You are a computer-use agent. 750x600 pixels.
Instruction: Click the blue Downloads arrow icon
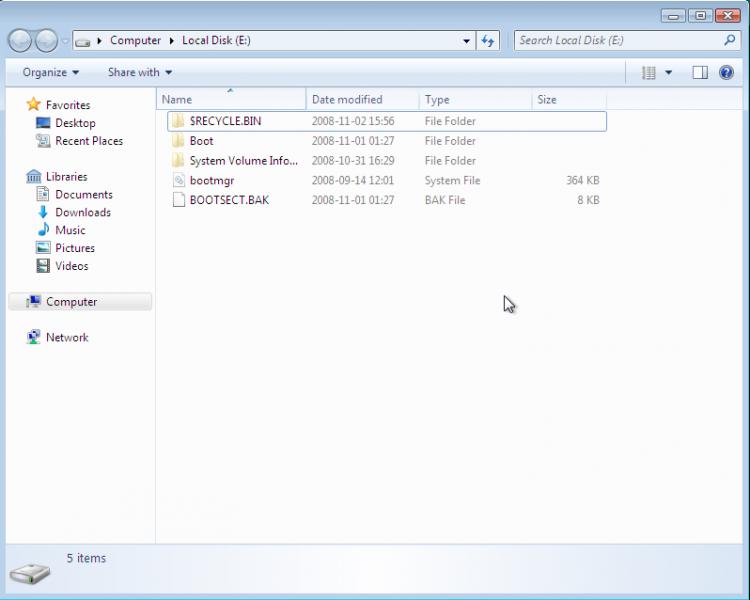tap(43, 212)
